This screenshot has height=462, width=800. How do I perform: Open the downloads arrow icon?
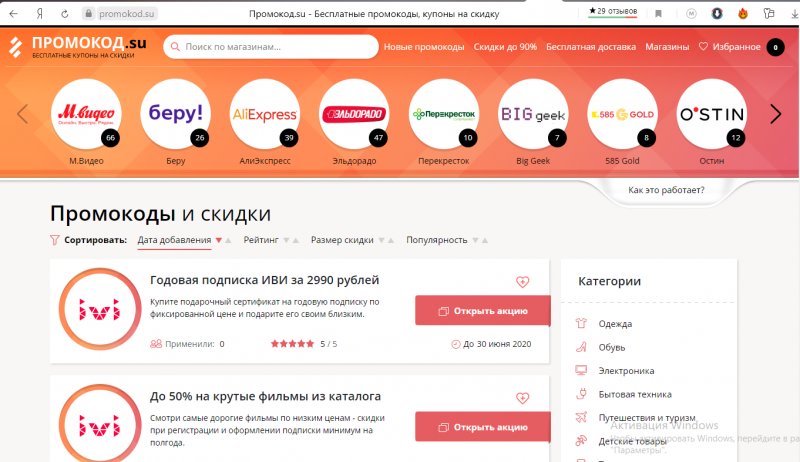[795, 14]
